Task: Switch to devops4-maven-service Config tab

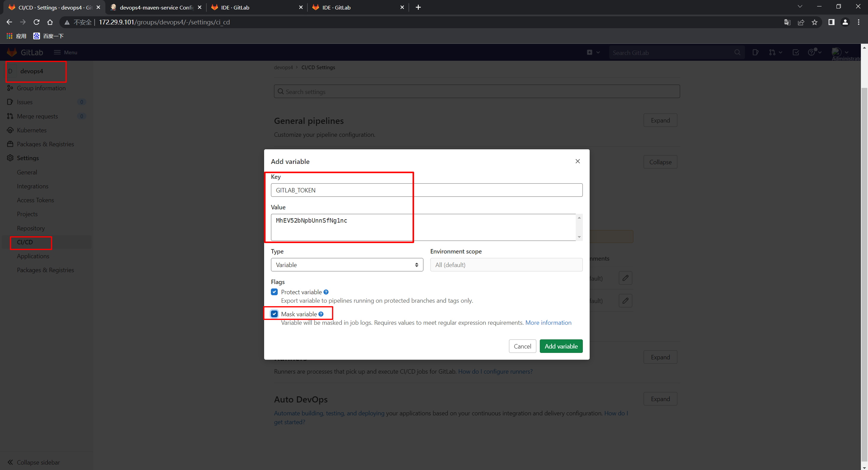Action: pos(157,7)
